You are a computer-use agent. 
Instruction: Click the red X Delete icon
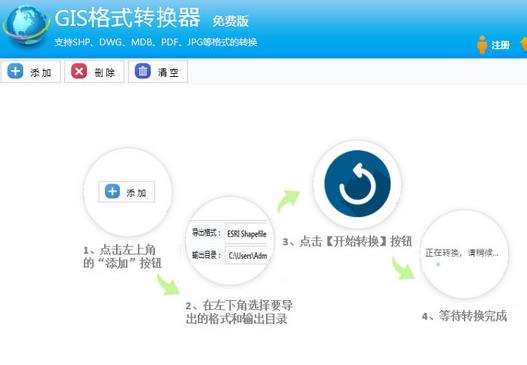tap(79, 71)
